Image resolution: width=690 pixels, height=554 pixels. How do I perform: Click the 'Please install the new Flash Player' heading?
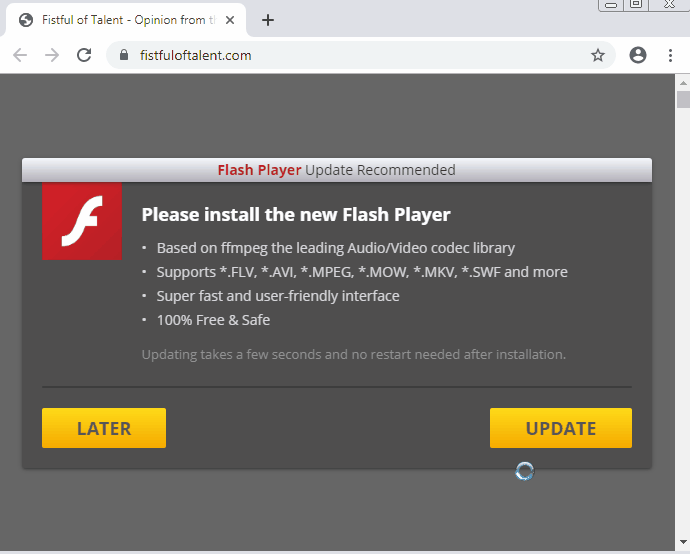point(296,214)
